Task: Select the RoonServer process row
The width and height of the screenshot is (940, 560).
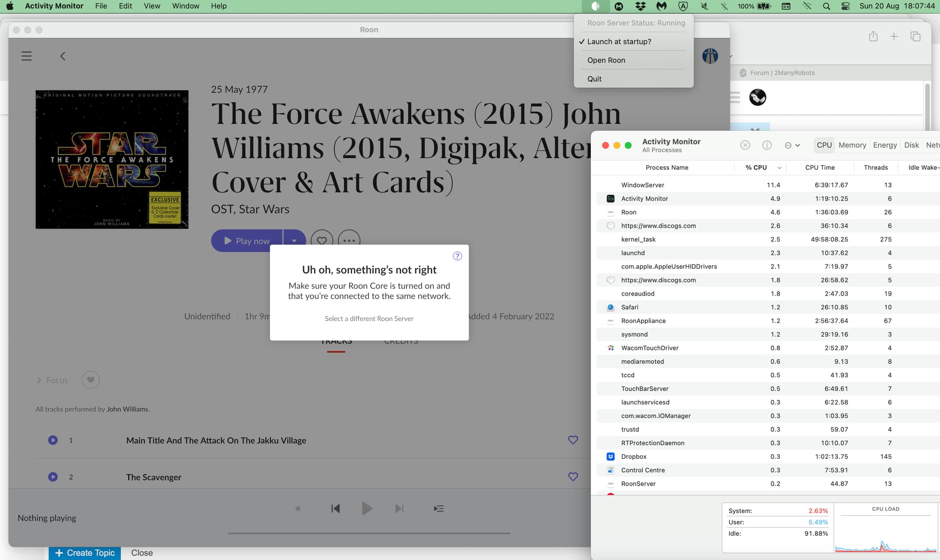Action: (x=768, y=484)
